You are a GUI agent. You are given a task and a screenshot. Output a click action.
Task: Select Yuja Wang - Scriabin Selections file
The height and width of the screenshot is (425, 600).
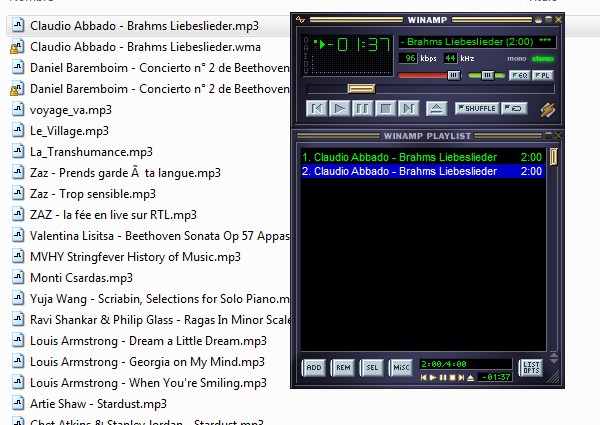(160, 299)
